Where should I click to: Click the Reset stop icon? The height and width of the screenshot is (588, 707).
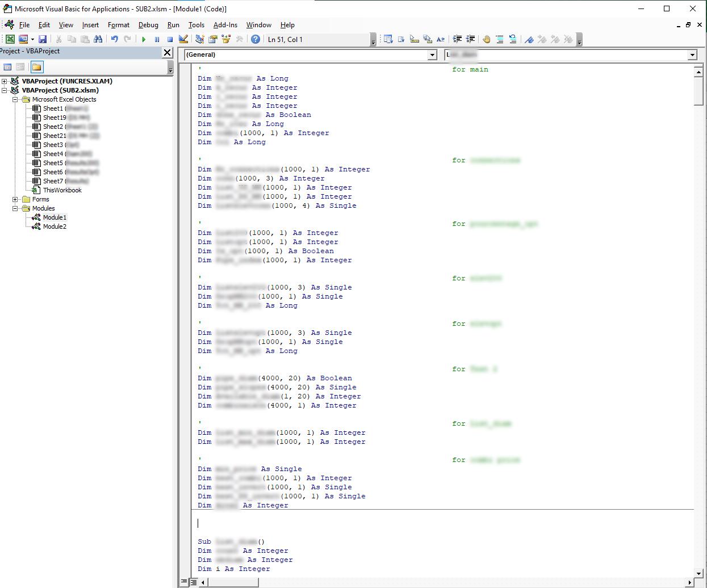(x=170, y=39)
